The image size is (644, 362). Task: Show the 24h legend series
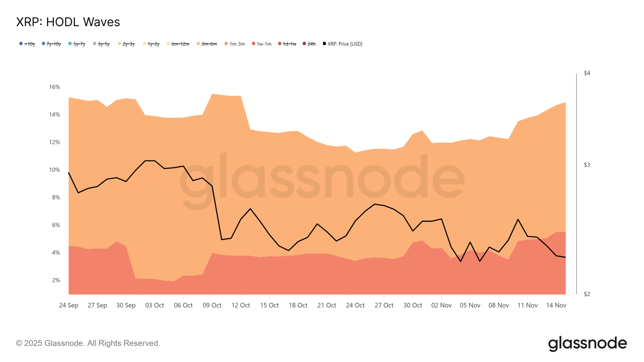tap(309, 44)
